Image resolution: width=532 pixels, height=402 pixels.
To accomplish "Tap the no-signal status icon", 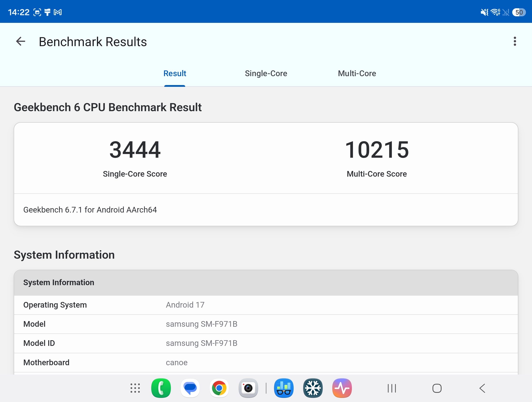I will point(506,12).
